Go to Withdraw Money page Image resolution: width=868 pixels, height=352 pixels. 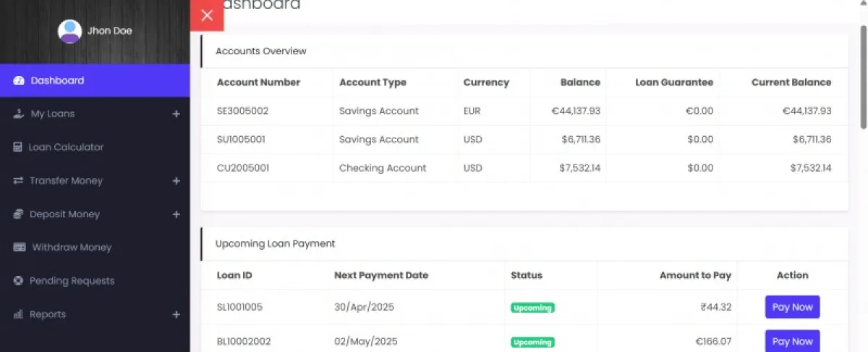(95, 247)
